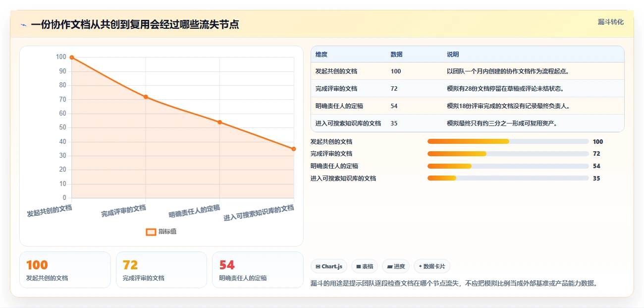Click the table data cell showing 100
This screenshot has height=308, width=644.
pyautogui.click(x=396, y=71)
